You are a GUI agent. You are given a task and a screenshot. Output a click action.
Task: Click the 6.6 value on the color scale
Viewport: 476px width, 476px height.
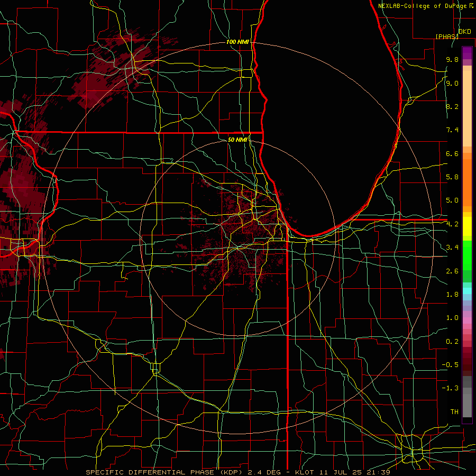(x=452, y=153)
